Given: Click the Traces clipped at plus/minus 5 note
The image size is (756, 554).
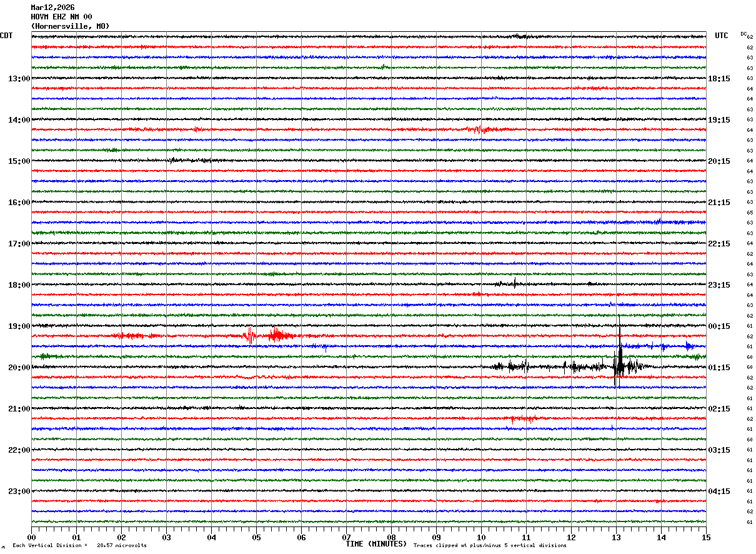Looking at the screenshot, I should pos(490,546).
